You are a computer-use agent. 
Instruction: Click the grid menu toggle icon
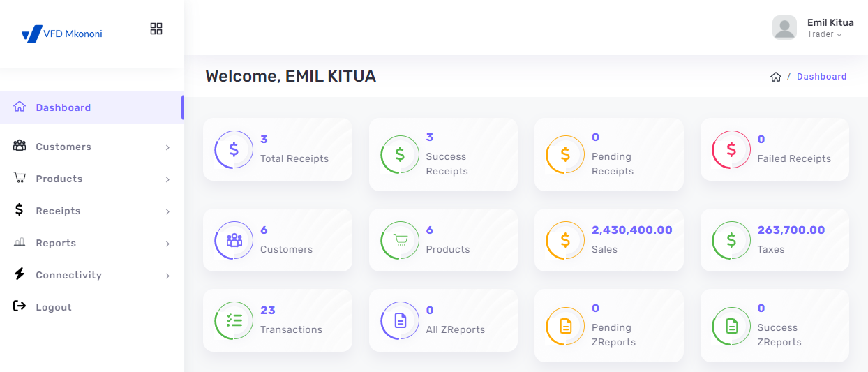[x=156, y=29]
